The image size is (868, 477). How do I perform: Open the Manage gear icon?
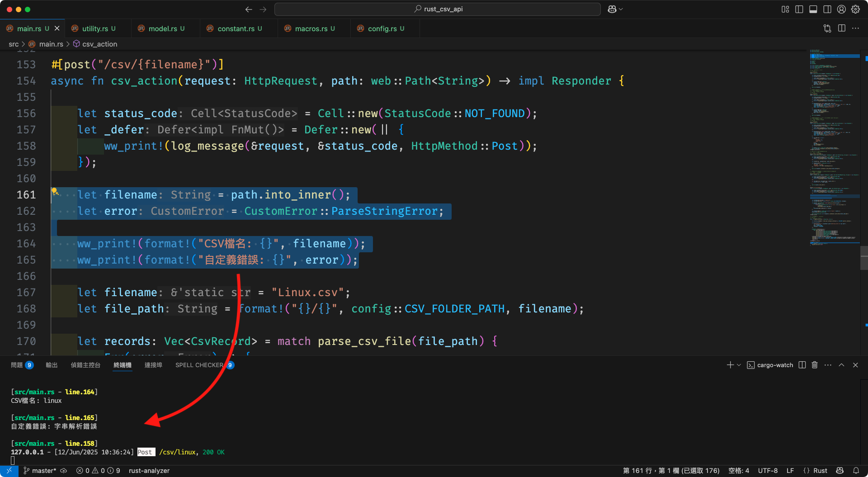coord(855,9)
